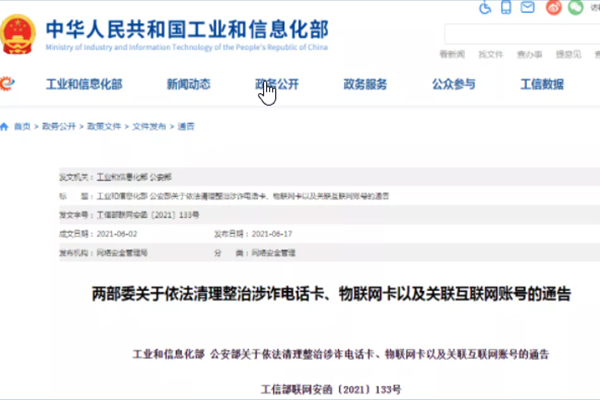
Task: Open the 政务服务 navigation menu
Action: pyautogui.click(x=365, y=84)
